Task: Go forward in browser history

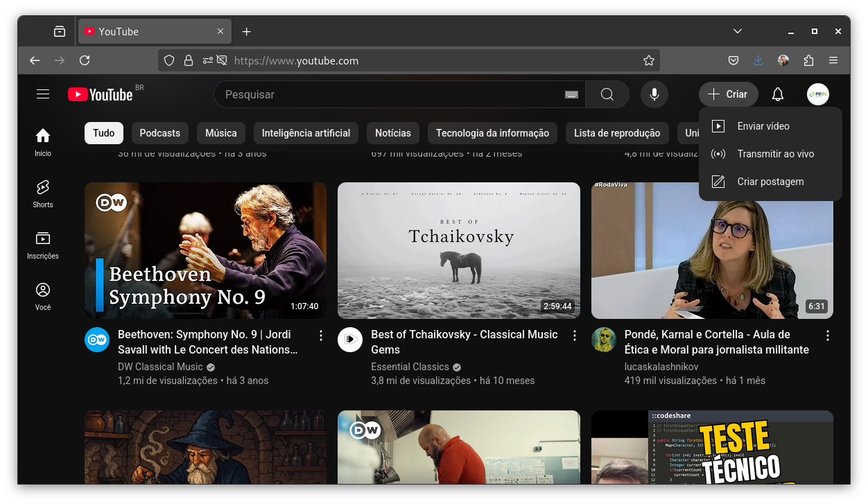Action: [60, 60]
